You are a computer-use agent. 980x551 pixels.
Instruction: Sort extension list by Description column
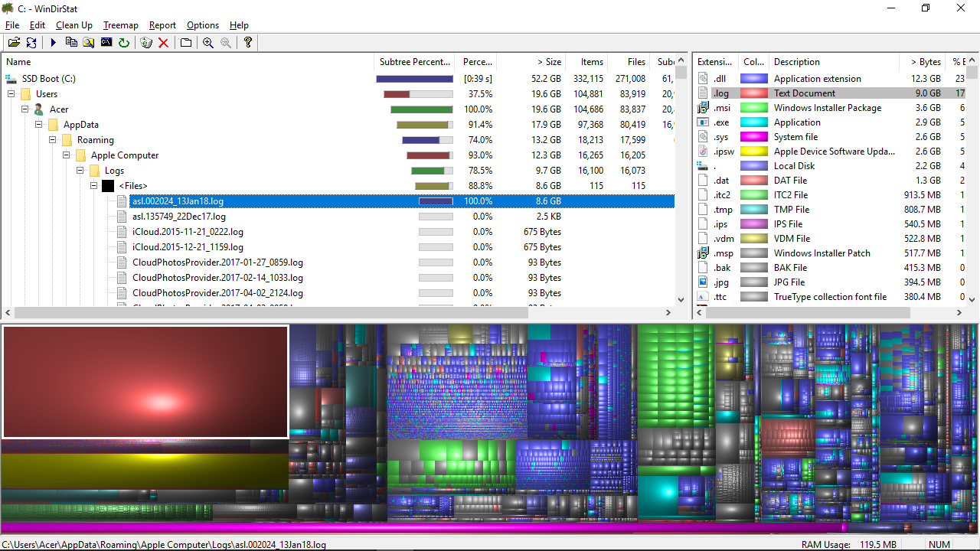point(833,62)
